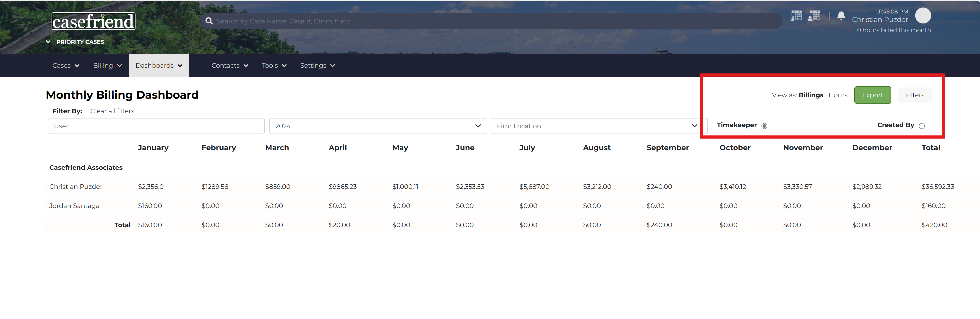Image resolution: width=980 pixels, height=319 pixels.
Task: Click the $2,989.32 December value
Action: tap(867, 187)
